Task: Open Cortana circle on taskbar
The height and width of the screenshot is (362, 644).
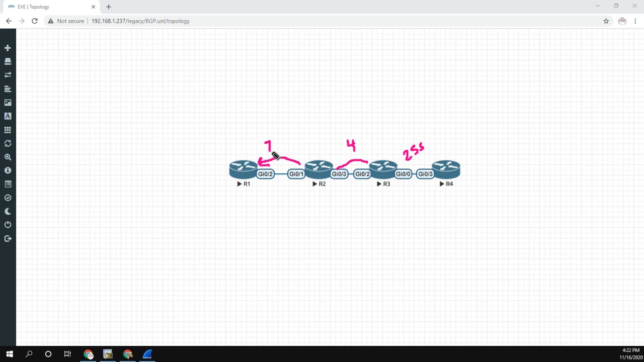Action: click(48, 354)
